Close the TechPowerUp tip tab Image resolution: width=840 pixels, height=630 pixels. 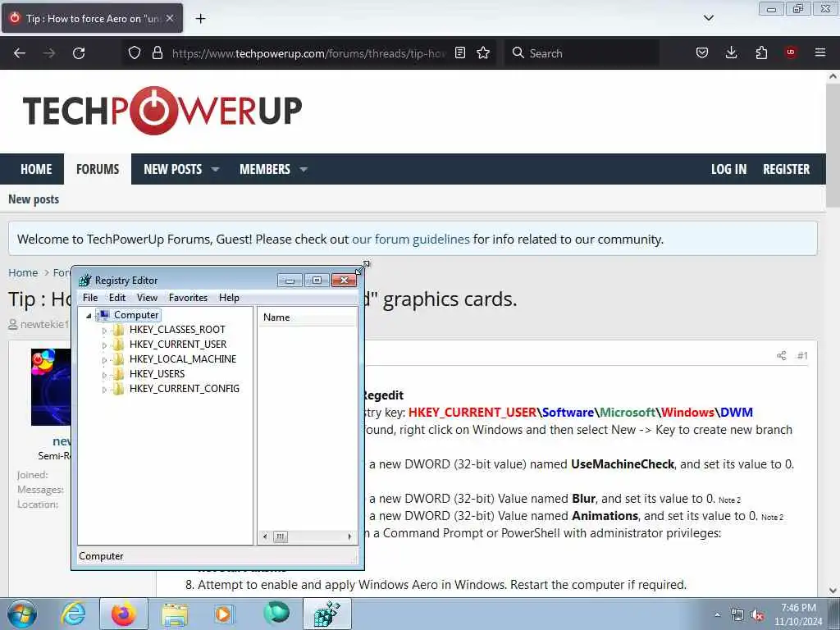[x=169, y=18]
